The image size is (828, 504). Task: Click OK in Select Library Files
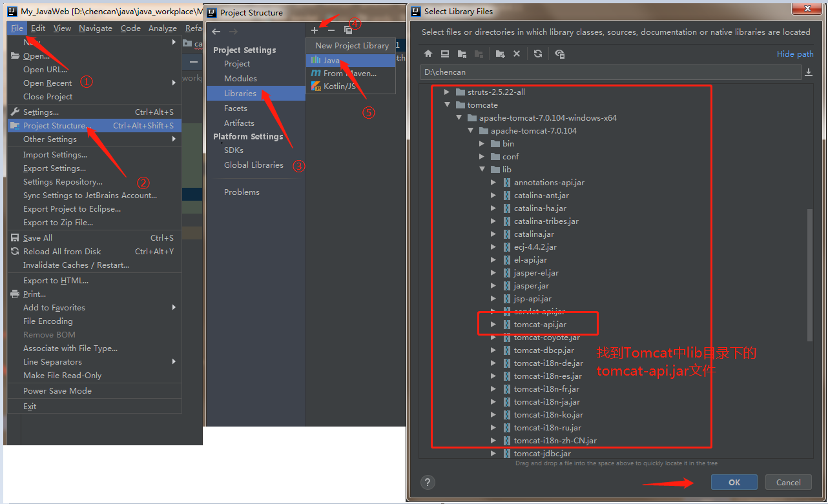pos(734,482)
